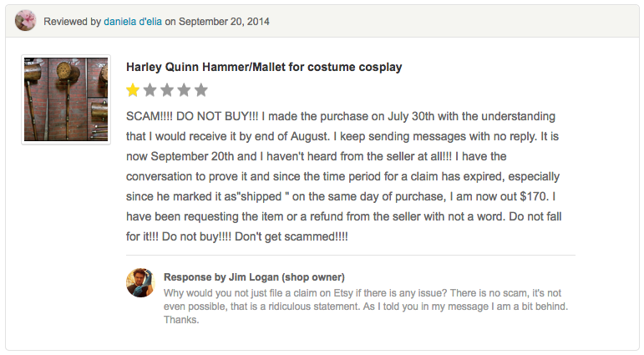Click the fourth gray rating star

(184, 90)
